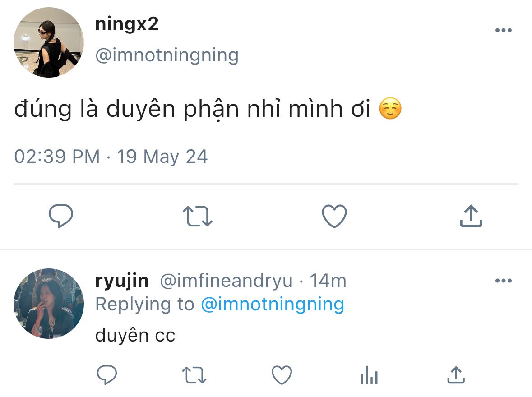Image resolution: width=532 pixels, height=397 pixels.
Task: Open the reply text "duyên cc"
Action: point(135,335)
